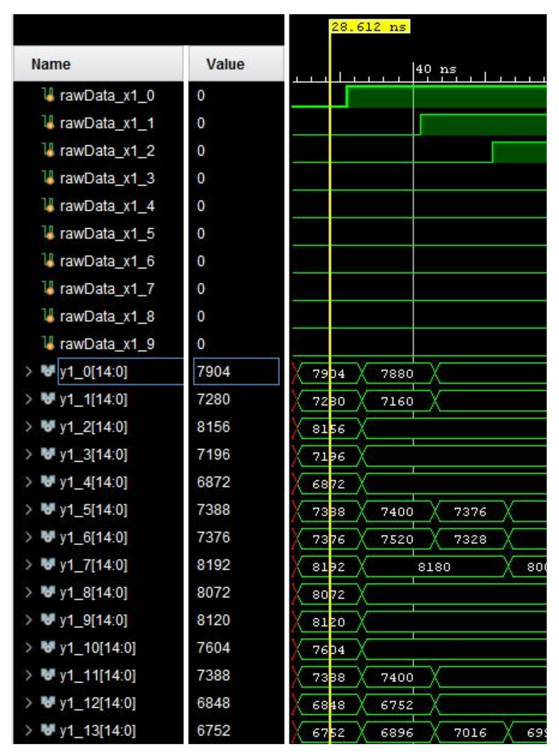This screenshot has width=559, height=756.
Task: Click the bus icon next to y1_11[14:0]
Action: click(48, 675)
